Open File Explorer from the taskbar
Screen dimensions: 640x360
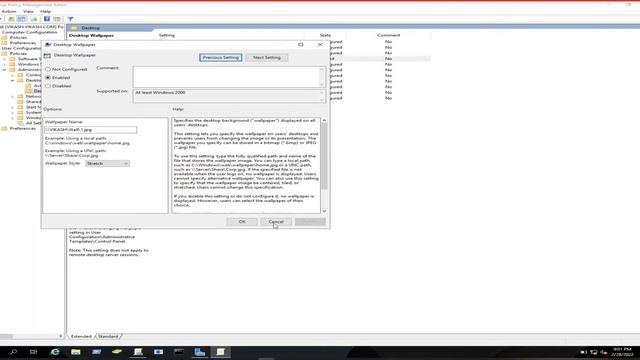coord(76,352)
